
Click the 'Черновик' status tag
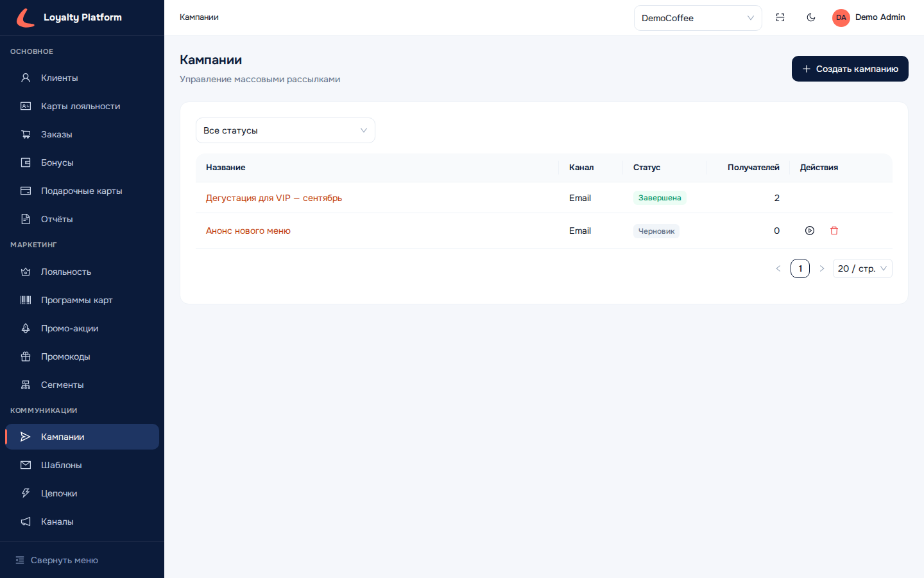pyautogui.click(x=656, y=231)
